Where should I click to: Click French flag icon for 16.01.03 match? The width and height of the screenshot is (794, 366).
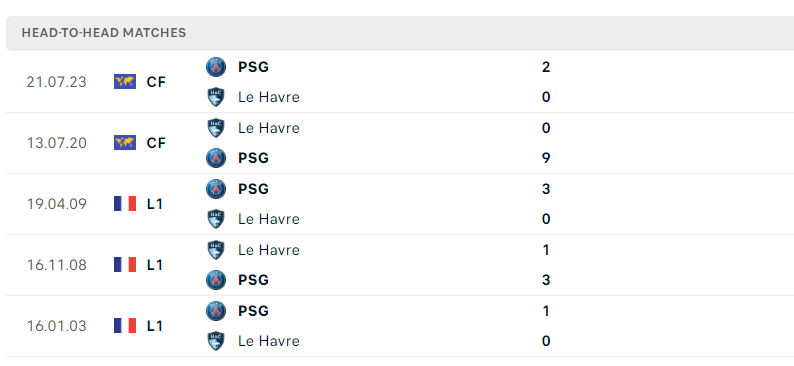coord(125,326)
